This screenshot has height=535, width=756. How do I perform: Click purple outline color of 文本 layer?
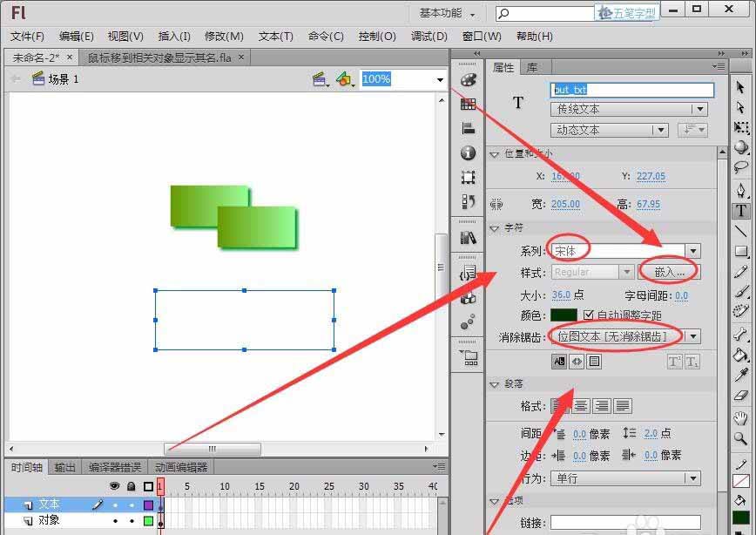coord(148,505)
